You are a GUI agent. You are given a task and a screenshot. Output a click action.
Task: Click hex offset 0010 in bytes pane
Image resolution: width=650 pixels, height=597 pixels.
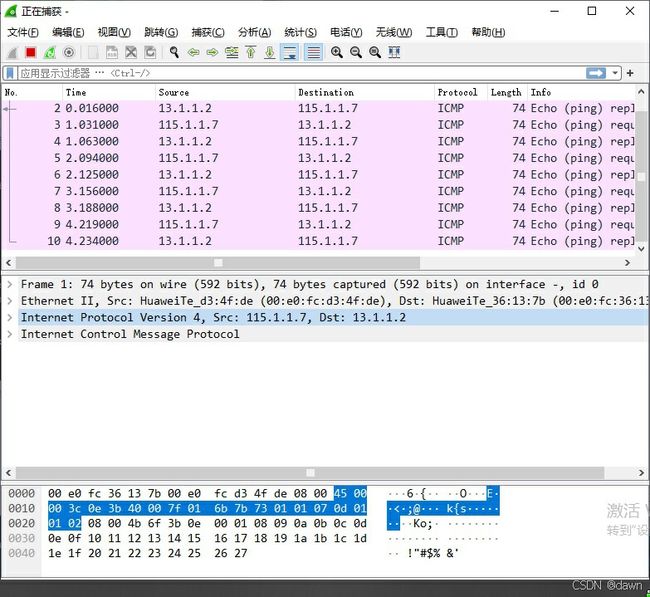[22, 508]
